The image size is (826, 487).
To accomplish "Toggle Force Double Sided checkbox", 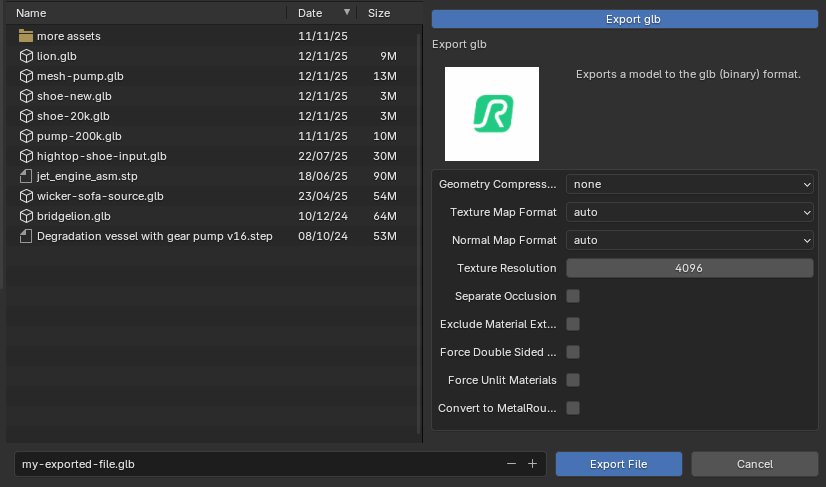I will point(573,352).
